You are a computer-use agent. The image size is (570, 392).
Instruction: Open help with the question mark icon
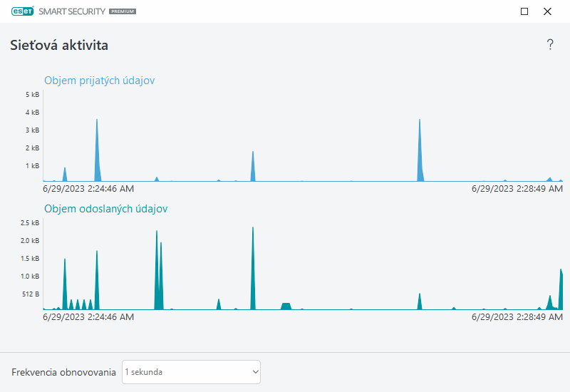(550, 45)
